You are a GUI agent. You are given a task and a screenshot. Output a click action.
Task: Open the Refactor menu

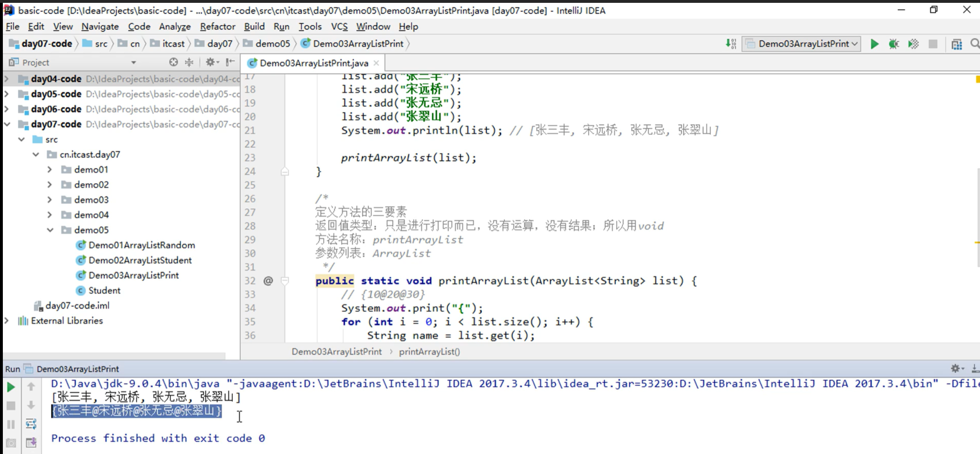pyautogui.click(x=217, y=26)
